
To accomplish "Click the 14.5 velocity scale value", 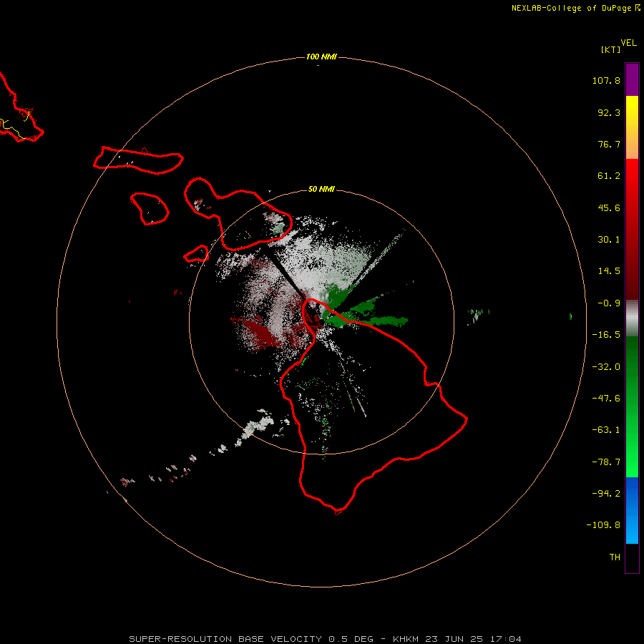I will coord(609,271).
